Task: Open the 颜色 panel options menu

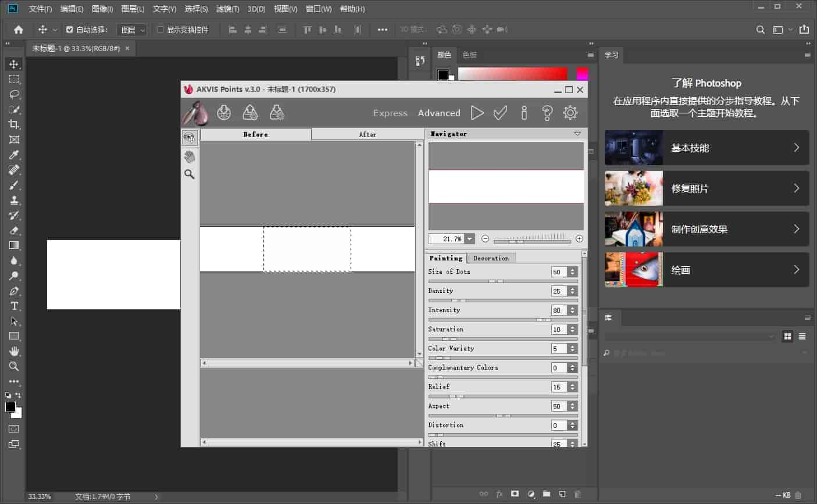Action: (x=591, y=55)
